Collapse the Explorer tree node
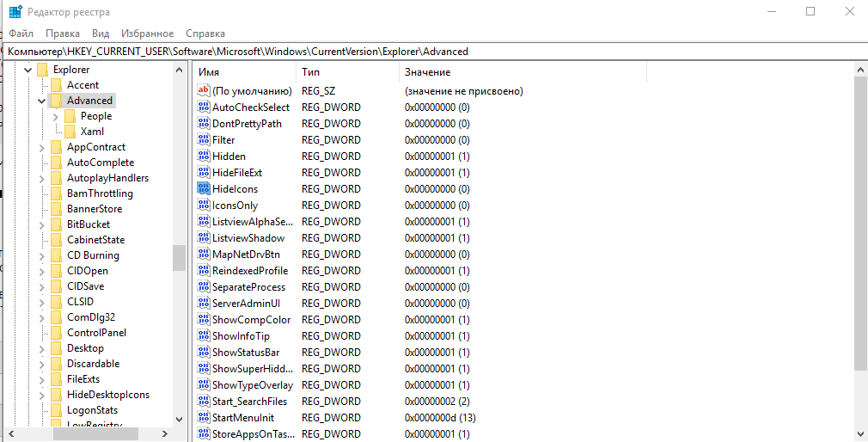The image size is (868, 442). tap(28, 70)
